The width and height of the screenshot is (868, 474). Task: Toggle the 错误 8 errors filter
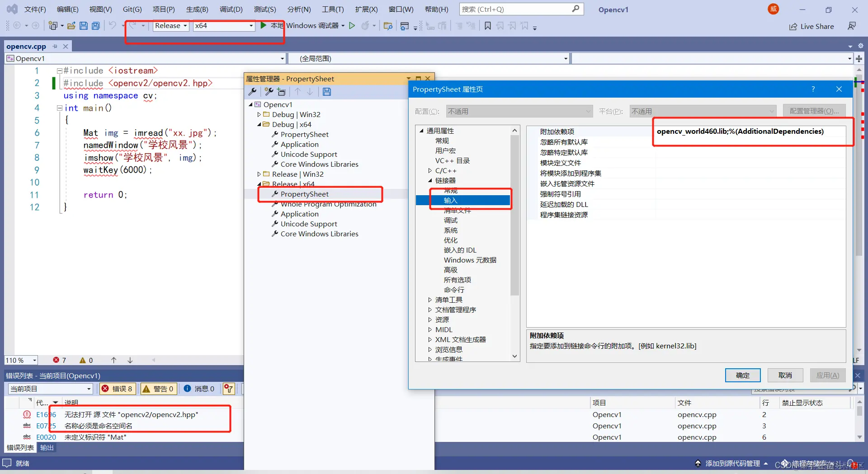coord(117,389)
